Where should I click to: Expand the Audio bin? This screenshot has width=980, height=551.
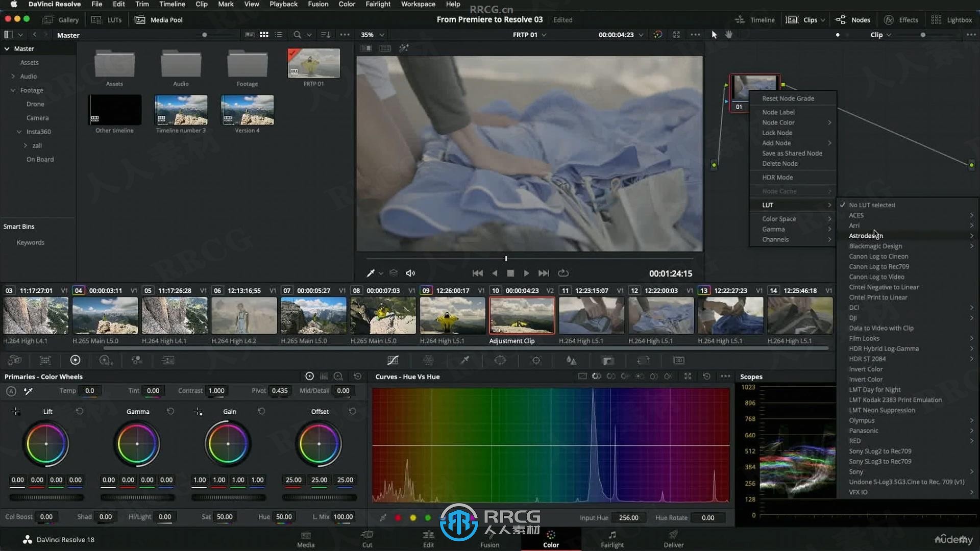tap(13, 76)
